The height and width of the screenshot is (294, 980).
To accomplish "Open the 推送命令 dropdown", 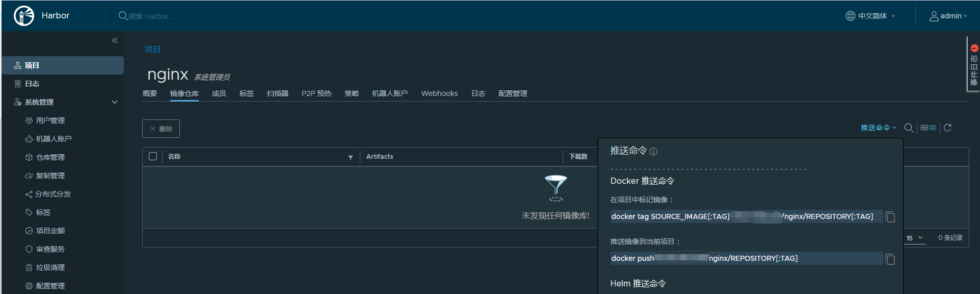I will click(879, 128).
